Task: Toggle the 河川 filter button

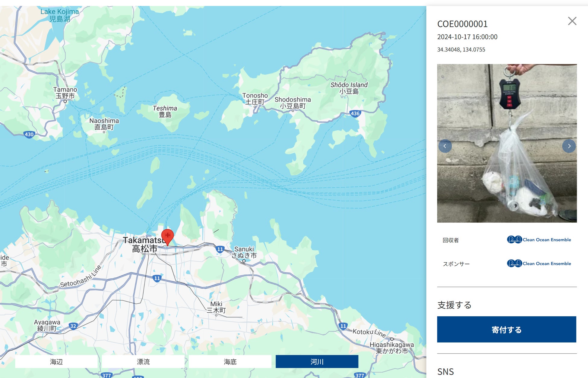Action: click(x=317, y=361)
